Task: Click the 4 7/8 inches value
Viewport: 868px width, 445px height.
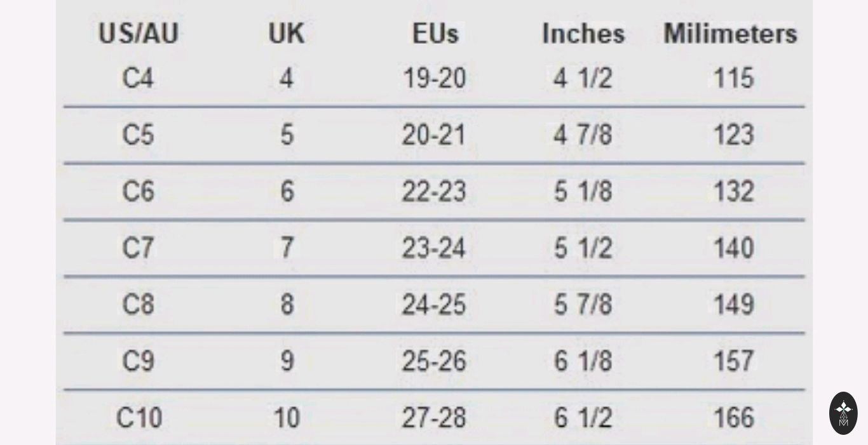Action: coord(583,135)
